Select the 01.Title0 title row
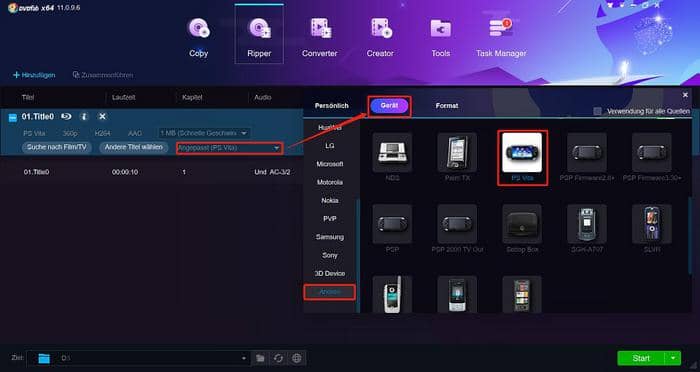Screen dimensions: 700x372 click(152, 172)
